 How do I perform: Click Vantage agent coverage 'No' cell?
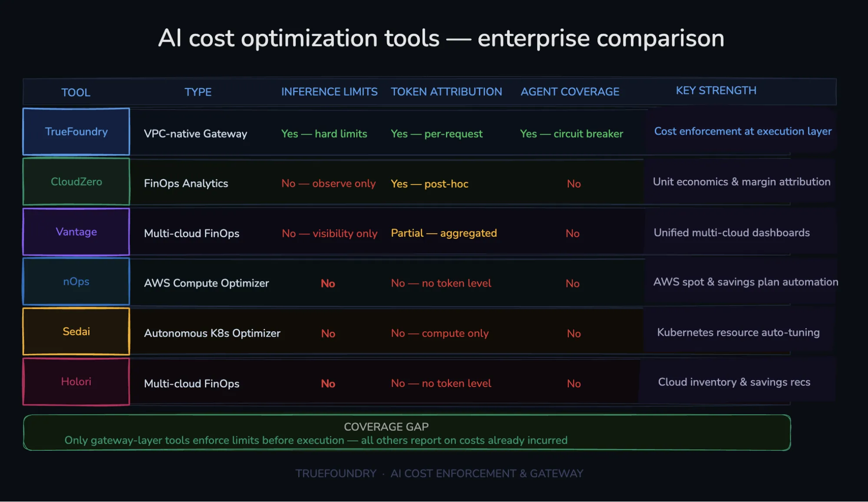572,234
